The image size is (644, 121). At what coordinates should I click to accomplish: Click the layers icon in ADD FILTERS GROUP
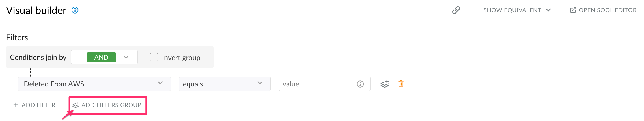(76, 105)
